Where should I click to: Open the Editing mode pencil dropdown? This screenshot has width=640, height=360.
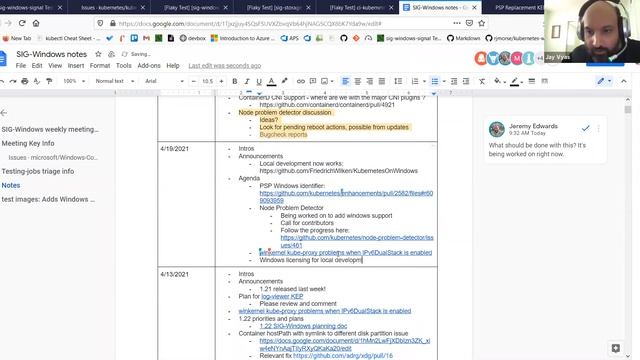coord(604,81)
